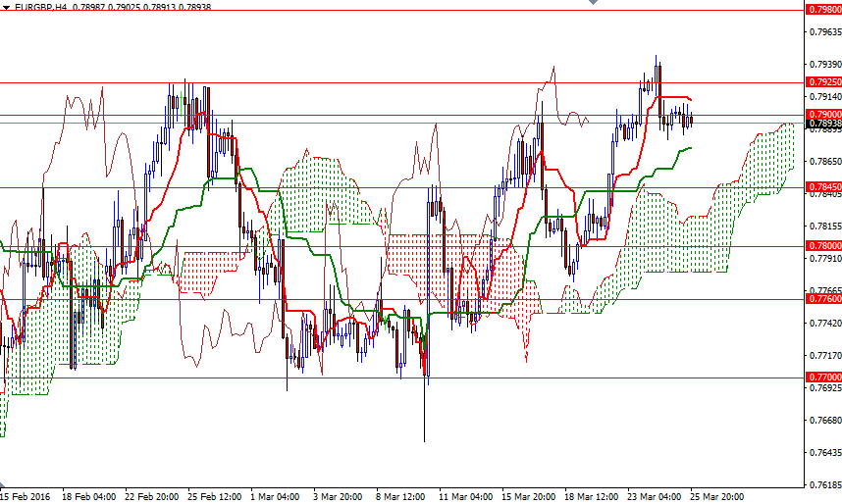Viewport: 842px width, 504px height.
Task: Click the current price tag 0.78938
Action: pos(824,124)
